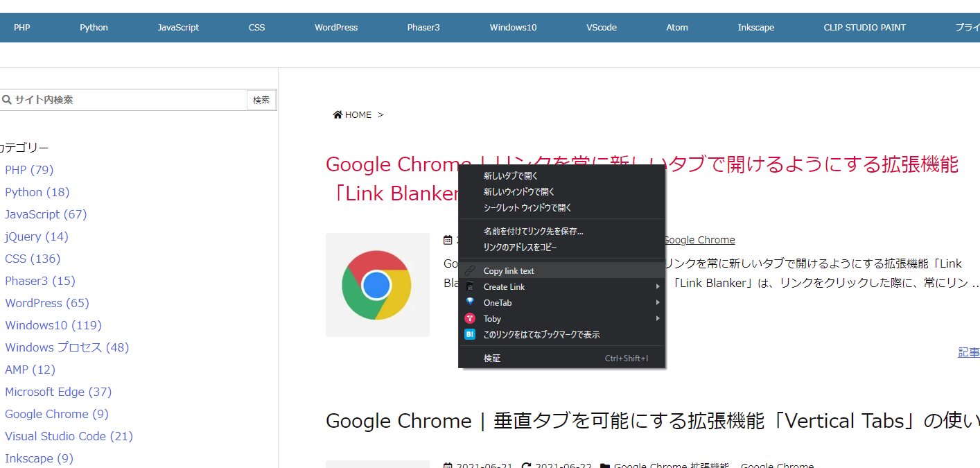Image resolution: width=980 pixels, height=468 pixels.
Task: Select the OneTab extension icon
Action: click(x=471, y=302)
